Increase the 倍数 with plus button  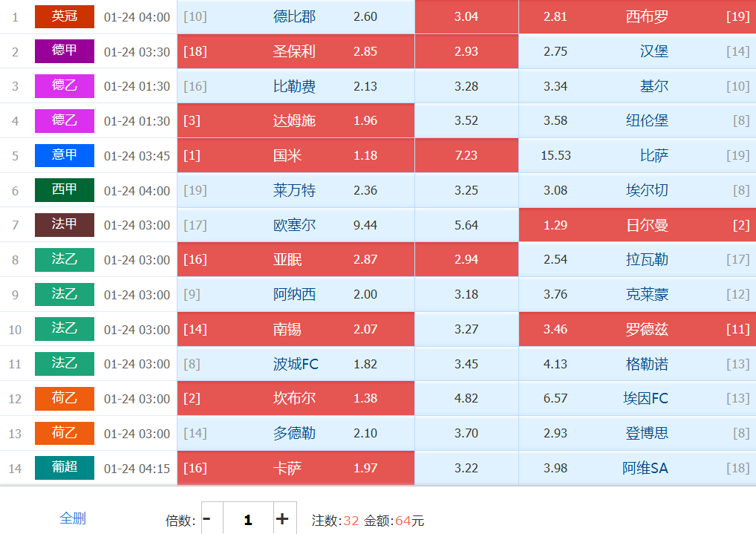click(282, 519)
